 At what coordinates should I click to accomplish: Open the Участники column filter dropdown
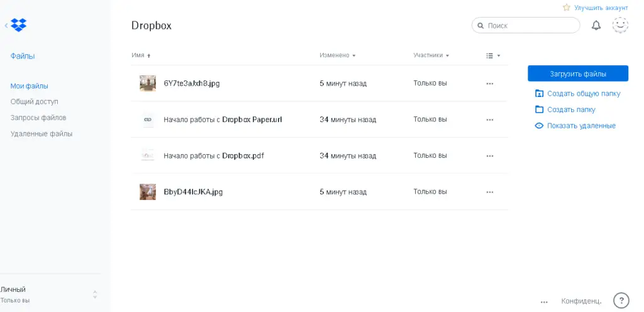(x=431, y=55)
